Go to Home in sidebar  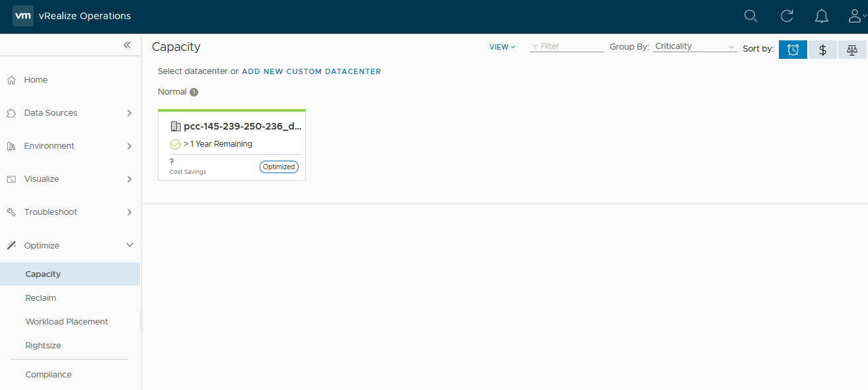tap(36, 80)
